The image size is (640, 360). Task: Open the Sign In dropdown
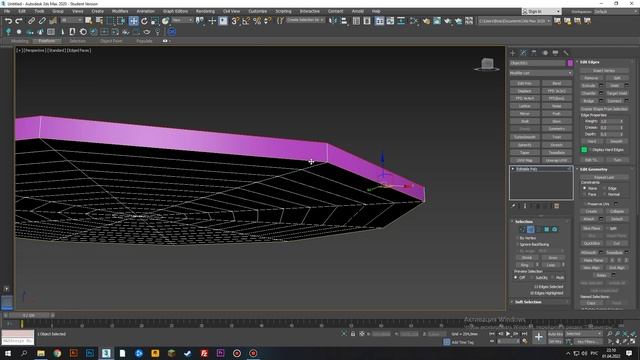541,11
